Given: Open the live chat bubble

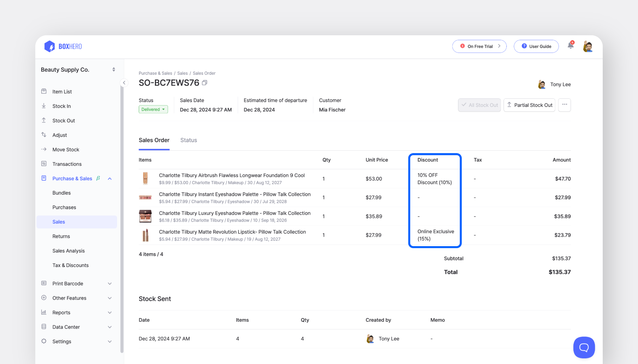Looking at the screenshot, I should pos(584,347).
